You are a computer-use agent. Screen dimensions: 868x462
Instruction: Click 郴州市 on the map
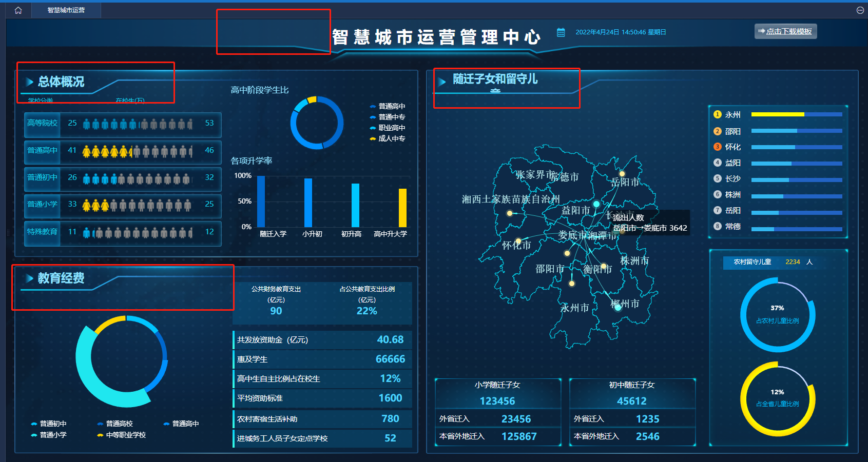coord(625,304)
